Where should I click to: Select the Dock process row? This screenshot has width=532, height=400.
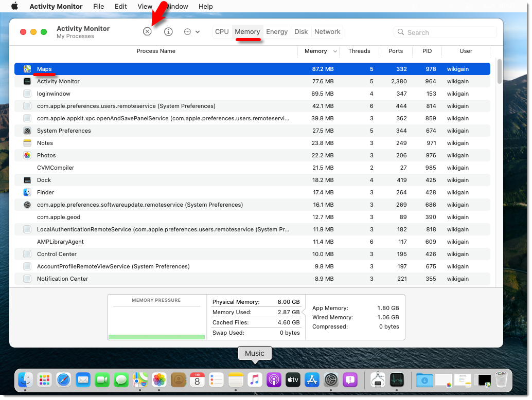click(x=252, y=180)
